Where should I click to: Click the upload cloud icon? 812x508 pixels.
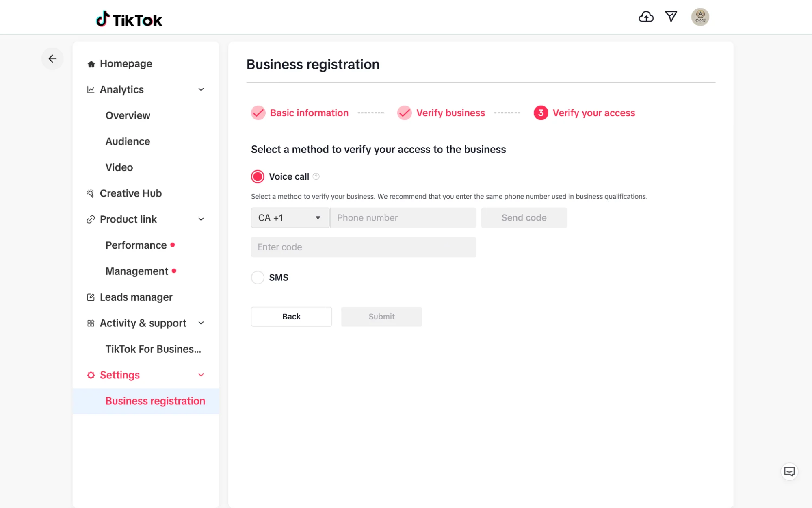[646, 17]
